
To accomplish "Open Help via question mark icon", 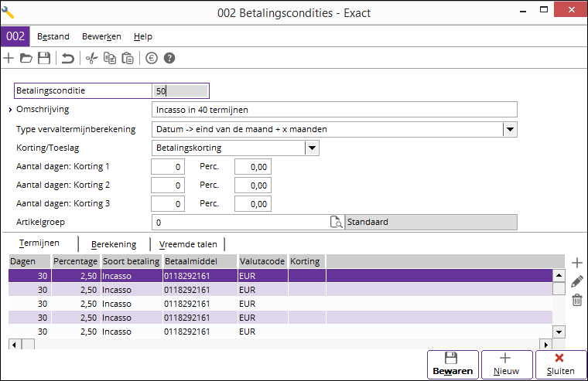I will coord(169,58).
